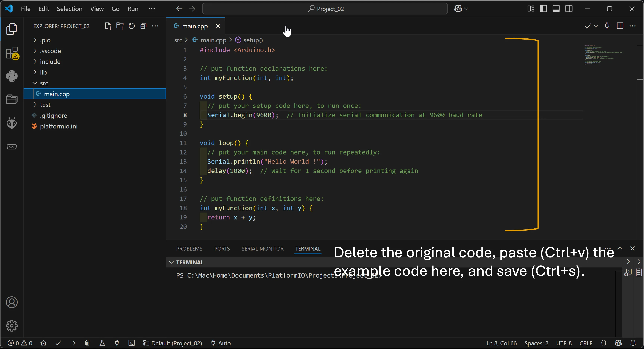Click PlatformIO Clean trash icon in status bar
Viewport: 644px width, 349px height.
[x=87, y=343]
